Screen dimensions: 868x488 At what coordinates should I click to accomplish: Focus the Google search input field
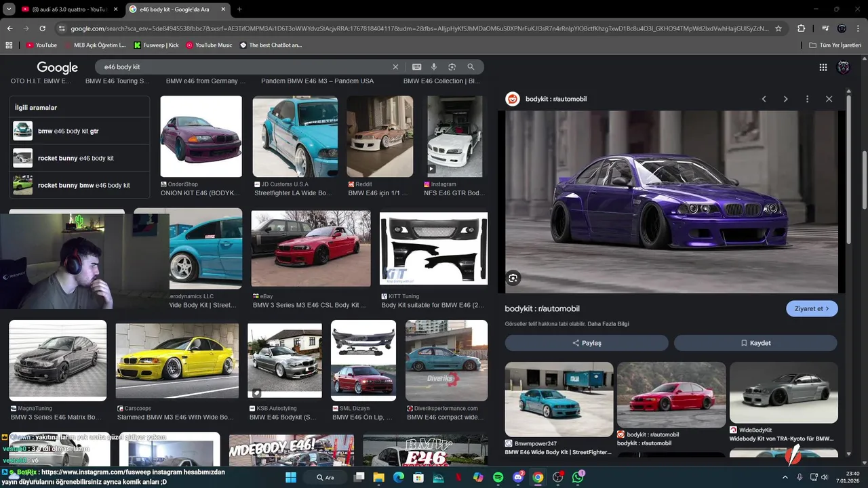click(244, 67)
